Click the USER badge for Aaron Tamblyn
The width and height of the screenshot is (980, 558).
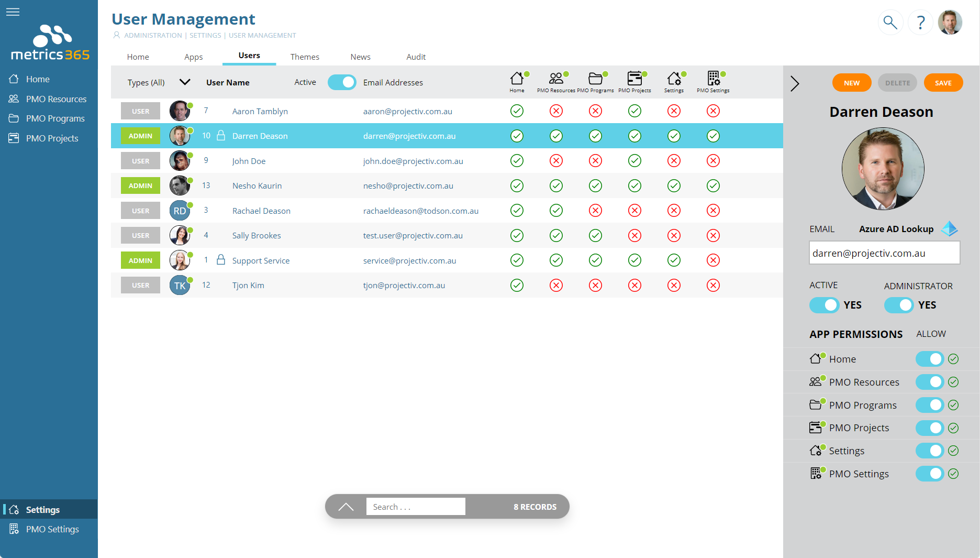140,111
